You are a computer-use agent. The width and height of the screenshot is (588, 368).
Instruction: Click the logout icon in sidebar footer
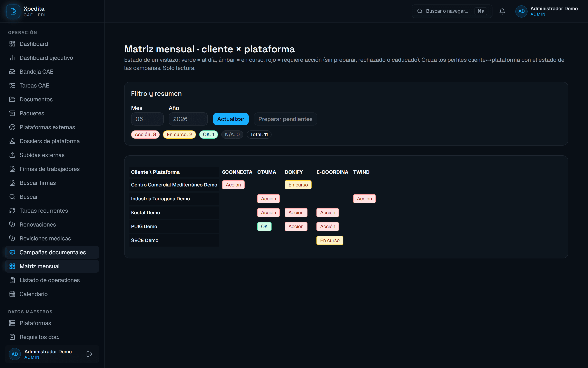[x=89, y=354]
